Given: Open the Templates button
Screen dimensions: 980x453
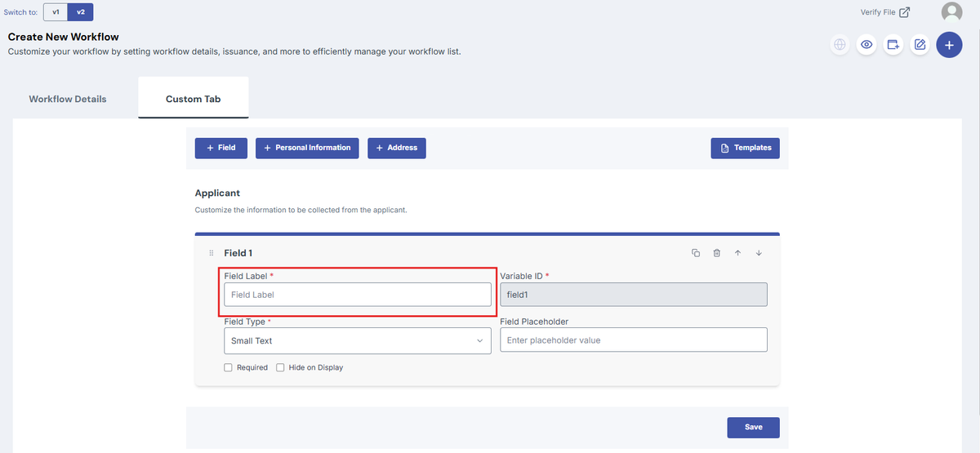Looking at the screenshot, I should (746, 148).
